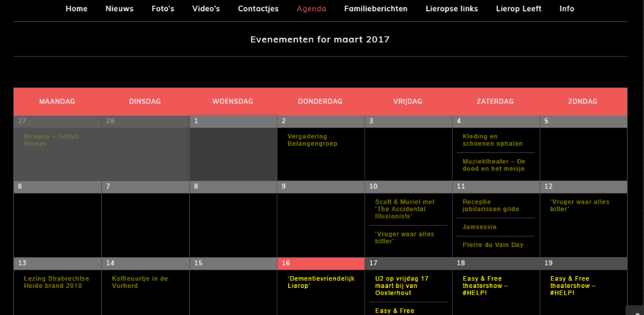Open the Vergadering Belangengroep event
This screenshot has width=644, height=315.
tap(313, 140)
